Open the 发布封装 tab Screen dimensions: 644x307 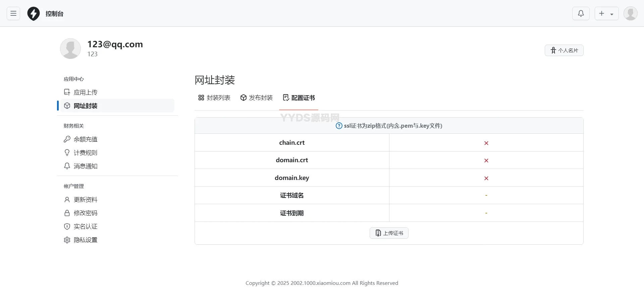[x=256, y=98]
